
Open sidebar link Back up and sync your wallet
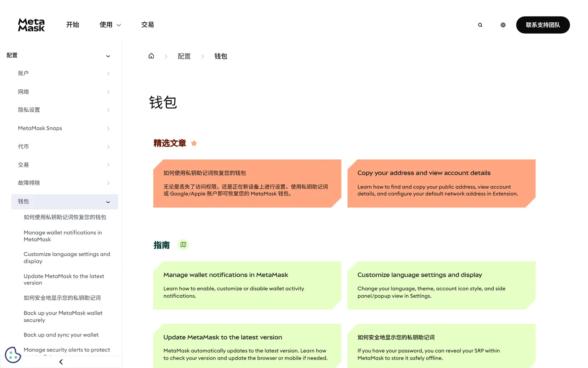pyautogui.click(x=61, y=335)
